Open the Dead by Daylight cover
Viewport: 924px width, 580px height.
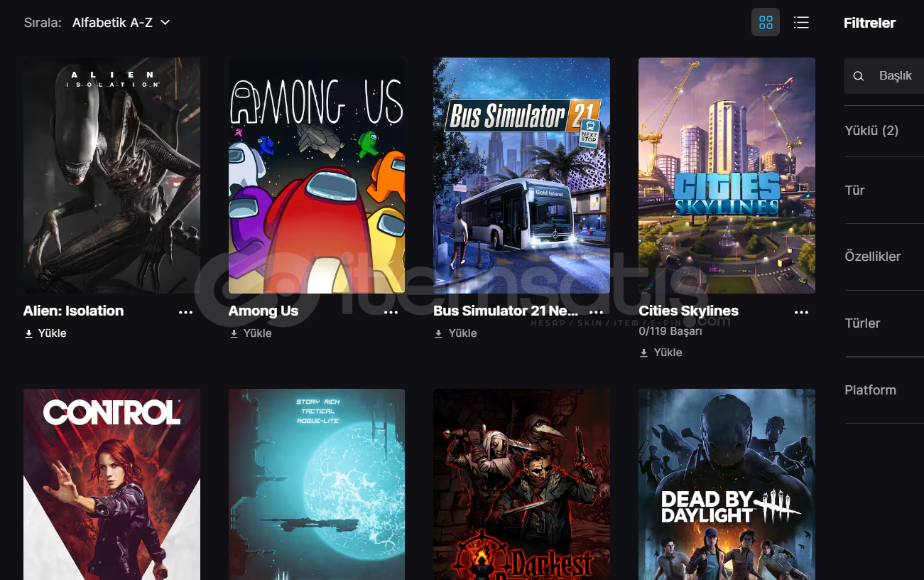[x=727, y=484]
